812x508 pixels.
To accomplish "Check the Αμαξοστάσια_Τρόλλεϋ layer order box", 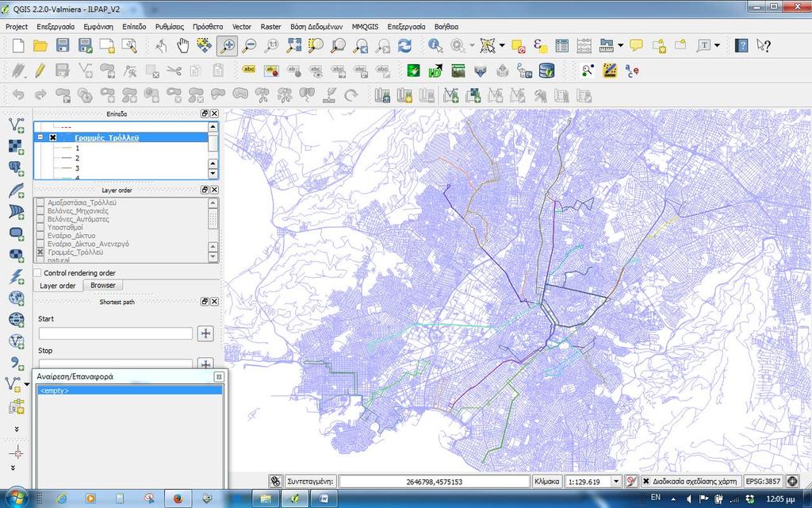I will tap(40, 202).
